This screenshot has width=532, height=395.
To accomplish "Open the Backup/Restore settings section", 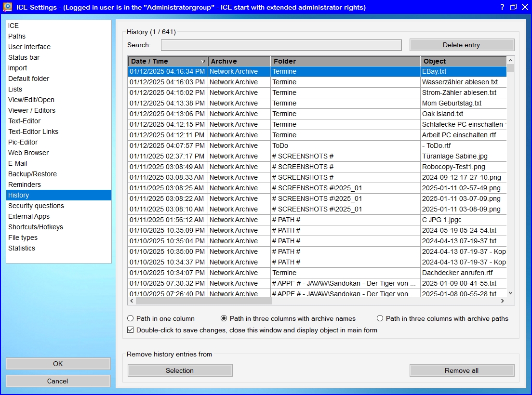I will pos(32,174).
